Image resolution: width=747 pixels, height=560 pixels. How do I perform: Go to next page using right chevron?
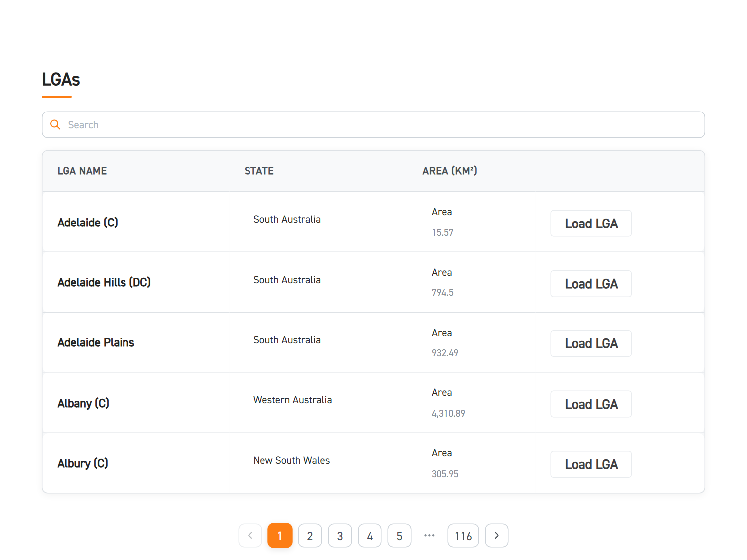(497, 536)
